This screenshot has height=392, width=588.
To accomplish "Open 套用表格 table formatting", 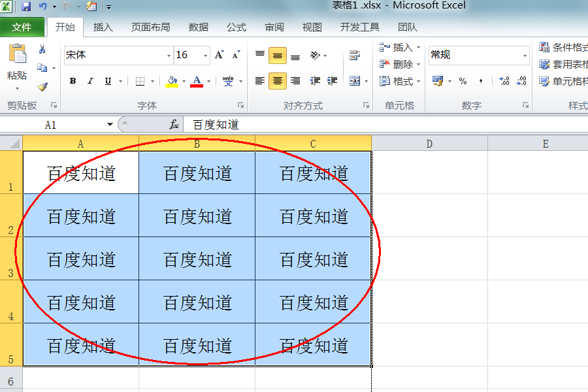I will 563,64.
